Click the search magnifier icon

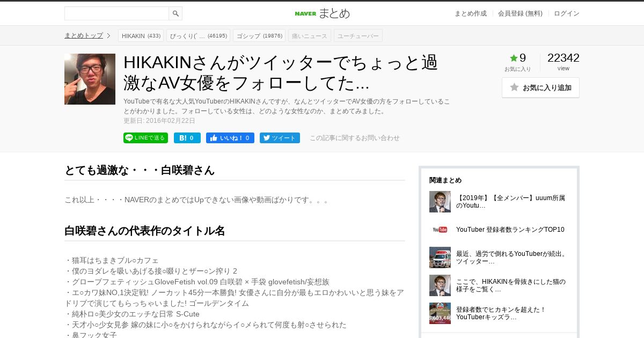coord(175,13)
